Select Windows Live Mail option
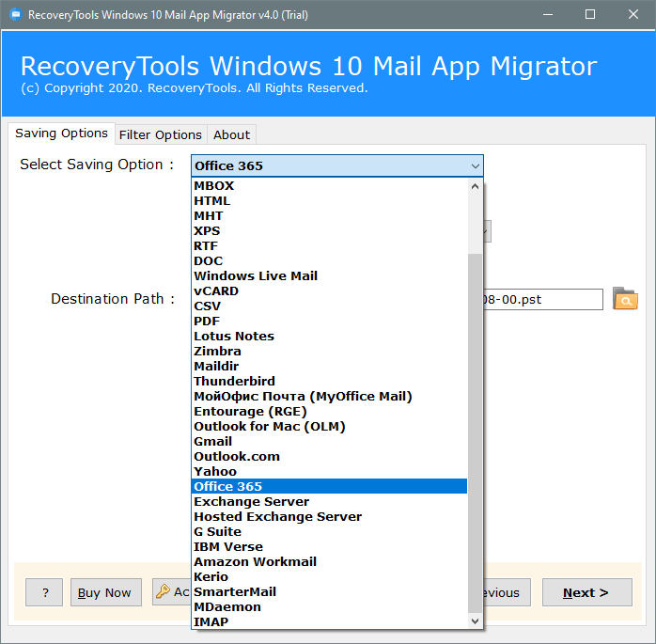656x644 pixels. tap(329, 275)
